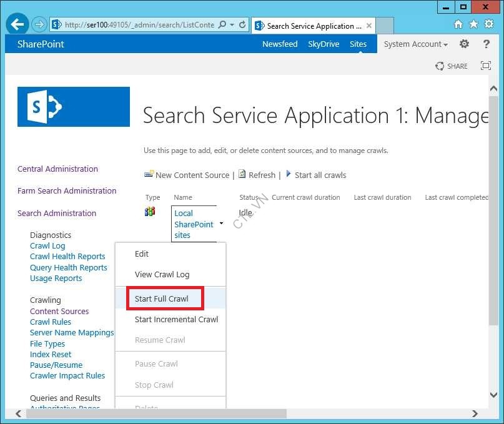This screenshot has width=504, height=424.
Task: Click the Local SharePoint sites type icon
Action: click(150, 212)
